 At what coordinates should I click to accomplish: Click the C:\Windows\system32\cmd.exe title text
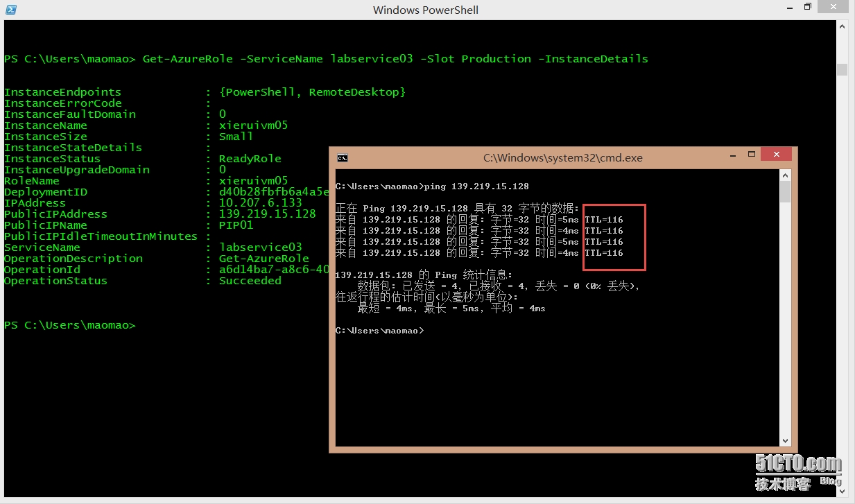coord(563,158)
